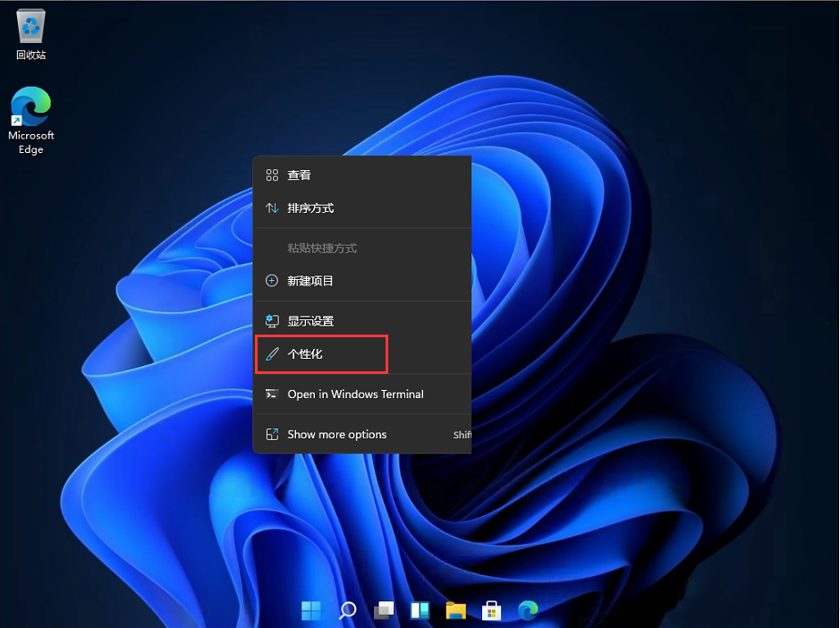Open Task View on the taskbar

pos(384,610)
